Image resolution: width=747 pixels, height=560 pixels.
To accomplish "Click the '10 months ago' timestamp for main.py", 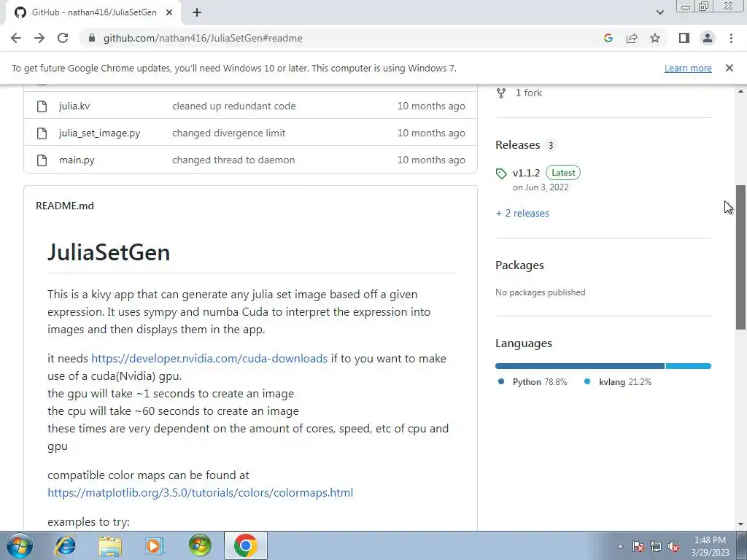I will pos(431,160).
